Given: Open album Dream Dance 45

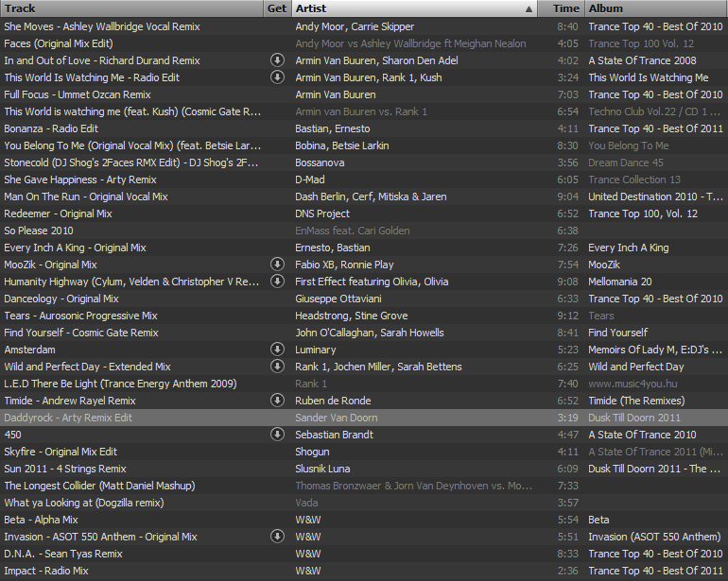Looking at the screenshot, I should 625,162.
